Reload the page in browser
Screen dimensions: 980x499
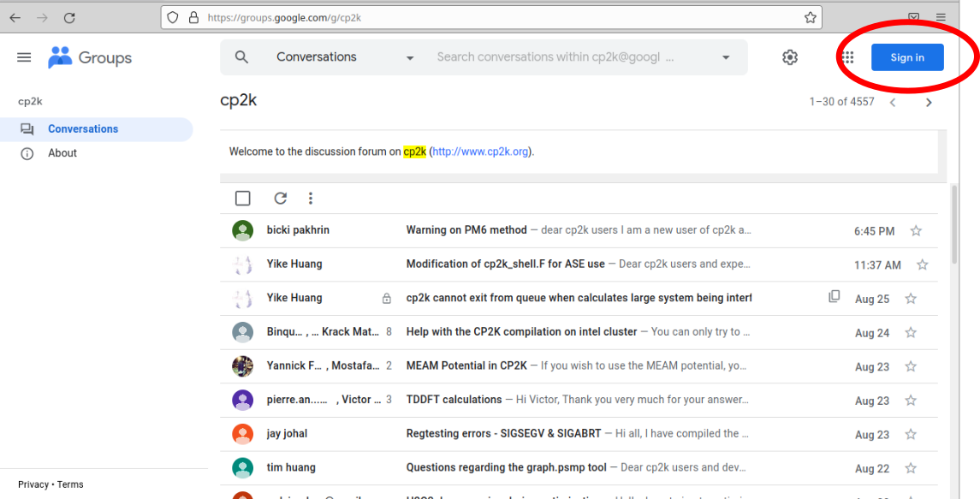coord(70,17)
